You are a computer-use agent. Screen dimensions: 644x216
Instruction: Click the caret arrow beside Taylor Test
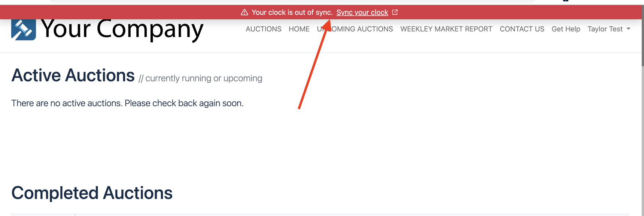click(x=628, y=29)
